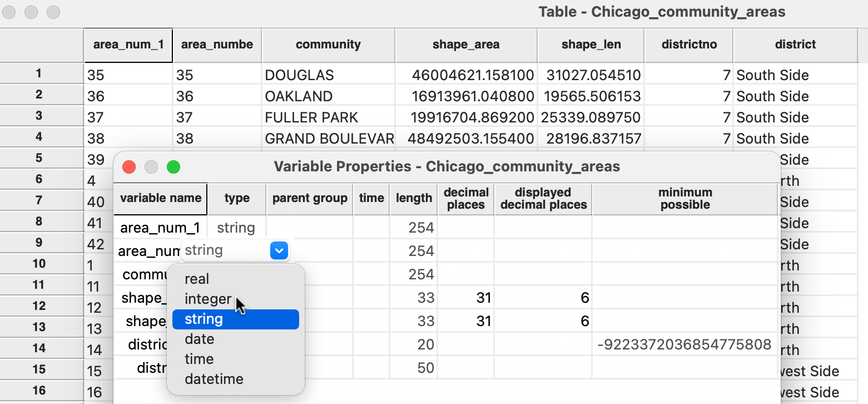Click shape_len value 31027.054510
The width and height of the screenshot is (868, 404).
(591, 75)
